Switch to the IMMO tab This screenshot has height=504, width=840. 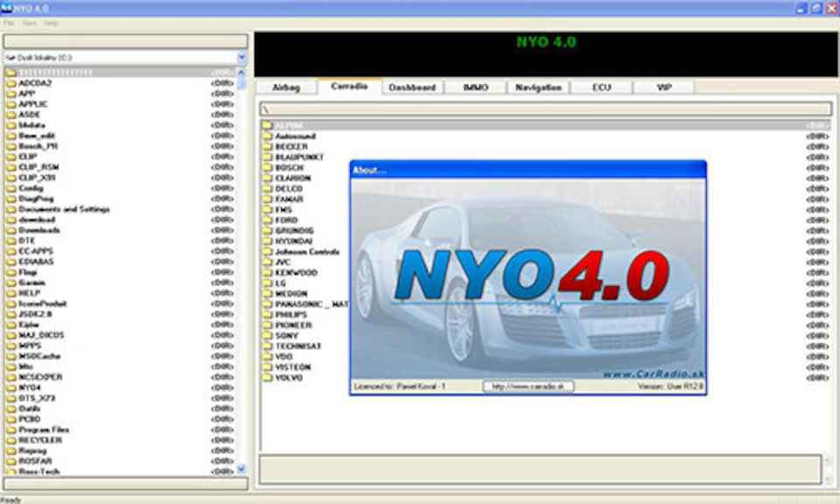tap(475, 87)
